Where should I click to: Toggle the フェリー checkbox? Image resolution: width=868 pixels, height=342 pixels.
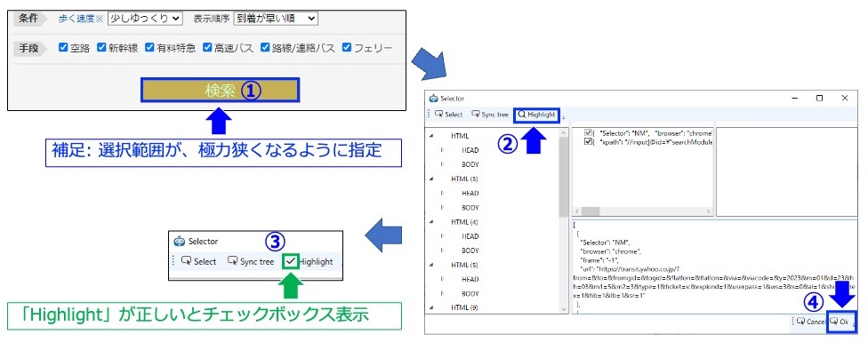point(347,47)
